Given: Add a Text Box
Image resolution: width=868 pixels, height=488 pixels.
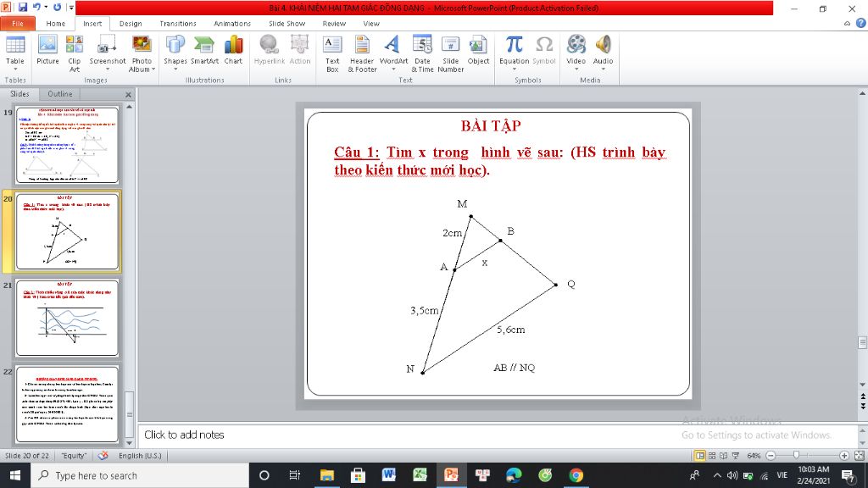Looking at the screenshot, I should [332, 53].
